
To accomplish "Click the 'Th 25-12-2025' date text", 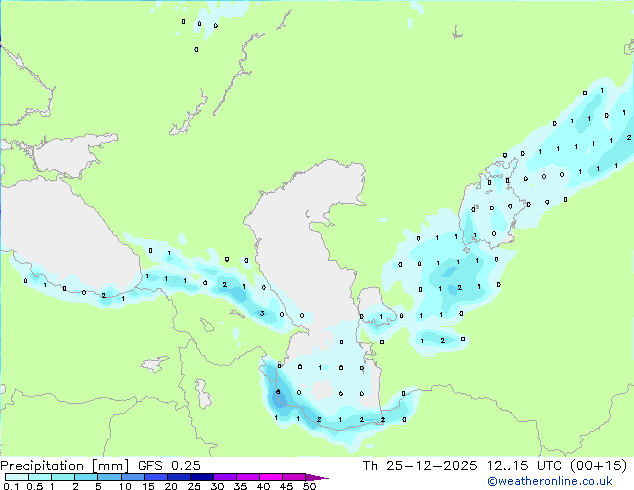I will [420, 466].
